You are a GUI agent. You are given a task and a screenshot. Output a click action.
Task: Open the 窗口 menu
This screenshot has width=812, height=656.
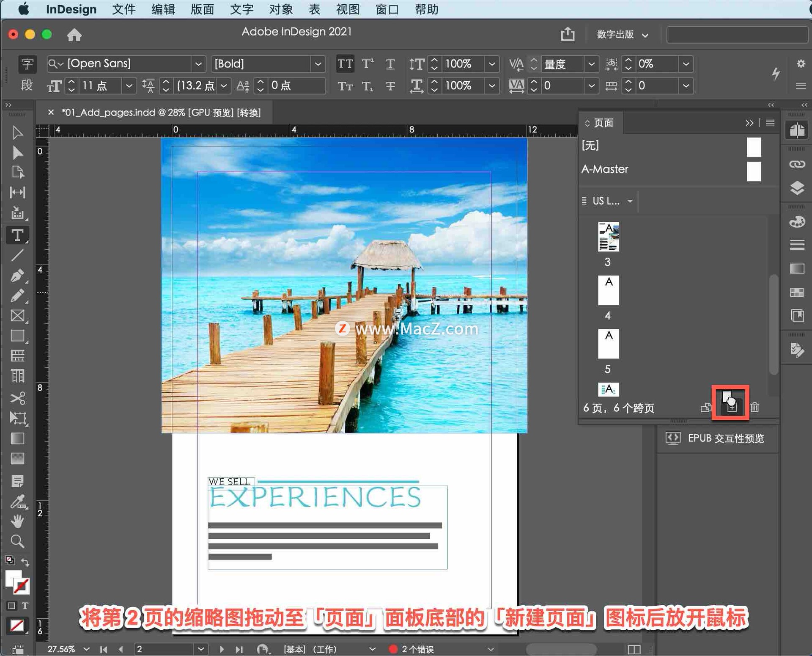[x=387, y=9]
